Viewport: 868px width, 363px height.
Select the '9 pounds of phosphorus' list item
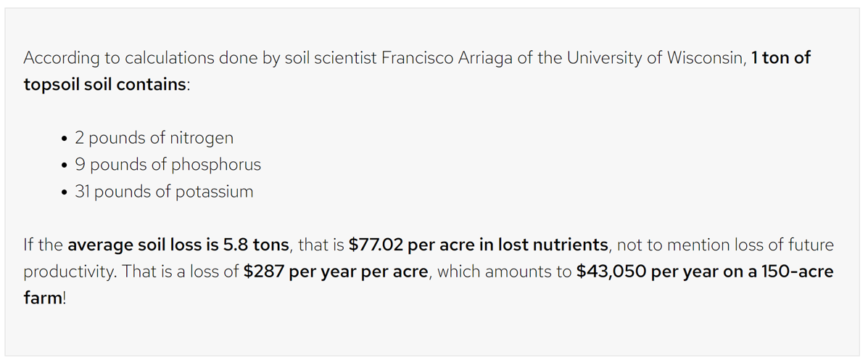168,165
